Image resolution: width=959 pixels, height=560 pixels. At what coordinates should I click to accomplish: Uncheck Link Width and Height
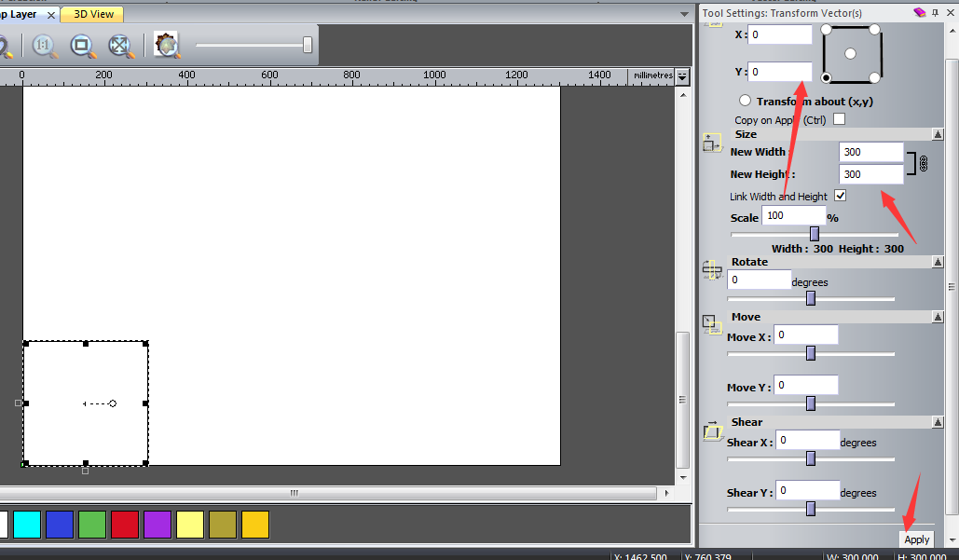[840, 196]
